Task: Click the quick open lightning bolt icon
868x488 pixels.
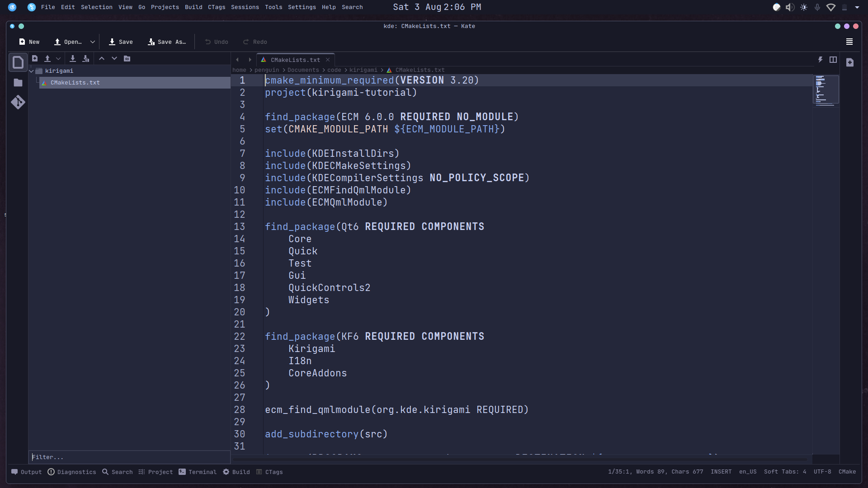Action: [820, 60]
